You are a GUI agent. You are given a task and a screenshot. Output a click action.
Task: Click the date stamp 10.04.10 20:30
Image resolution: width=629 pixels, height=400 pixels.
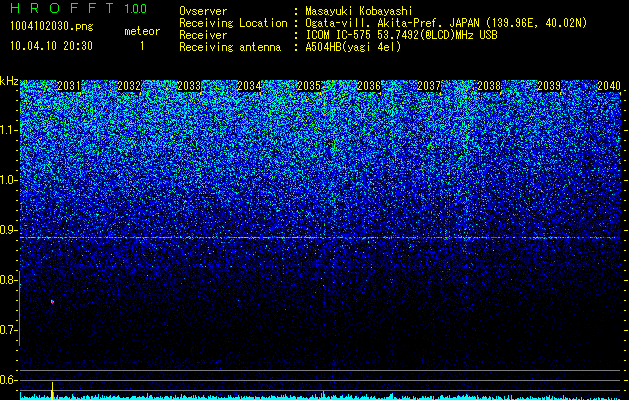coord(52,46)
